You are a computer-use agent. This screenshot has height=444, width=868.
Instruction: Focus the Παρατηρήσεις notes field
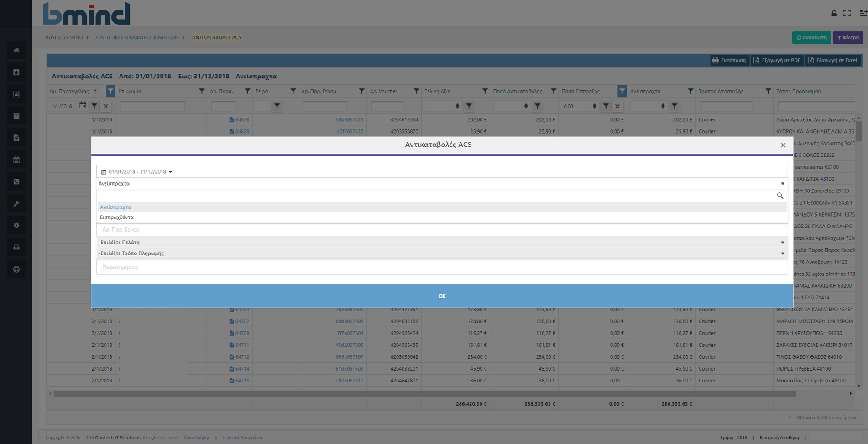tap(442, 267)
